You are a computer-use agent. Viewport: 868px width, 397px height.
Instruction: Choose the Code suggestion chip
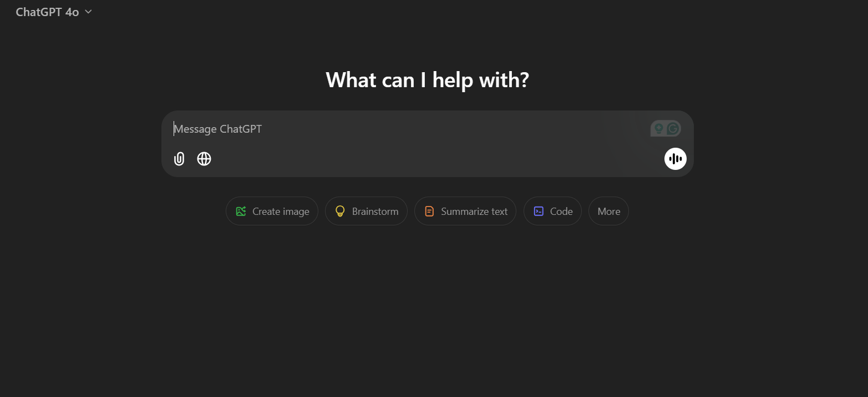[x=552, y=211]
